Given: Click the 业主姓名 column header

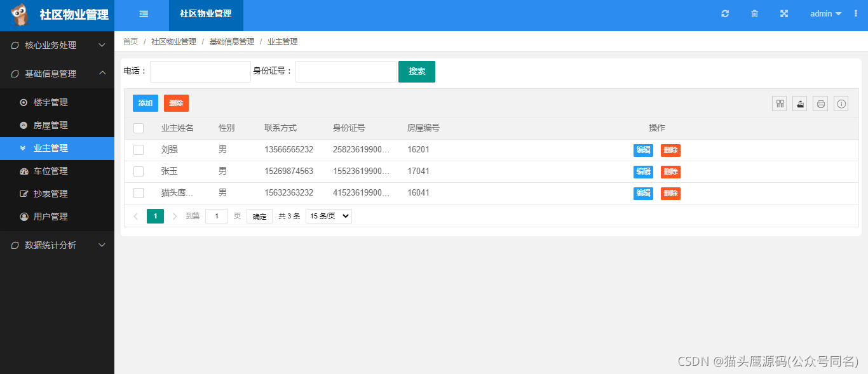Looking at the screenshot, I should click(177, 128).
